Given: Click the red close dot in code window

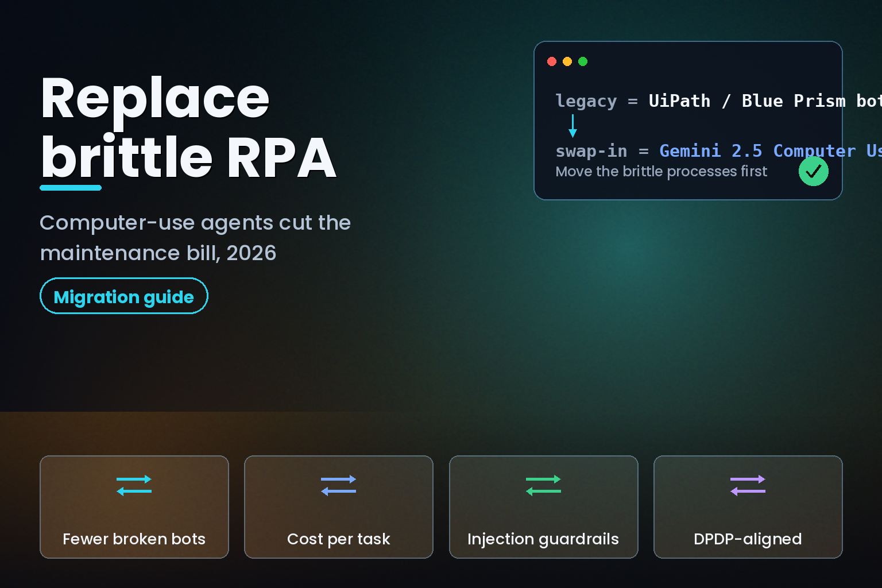Looking at the screenshot, I should point(552,61).
